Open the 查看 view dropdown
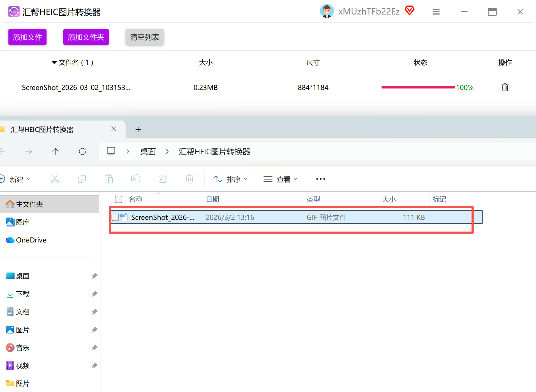 tap(280, 179)
